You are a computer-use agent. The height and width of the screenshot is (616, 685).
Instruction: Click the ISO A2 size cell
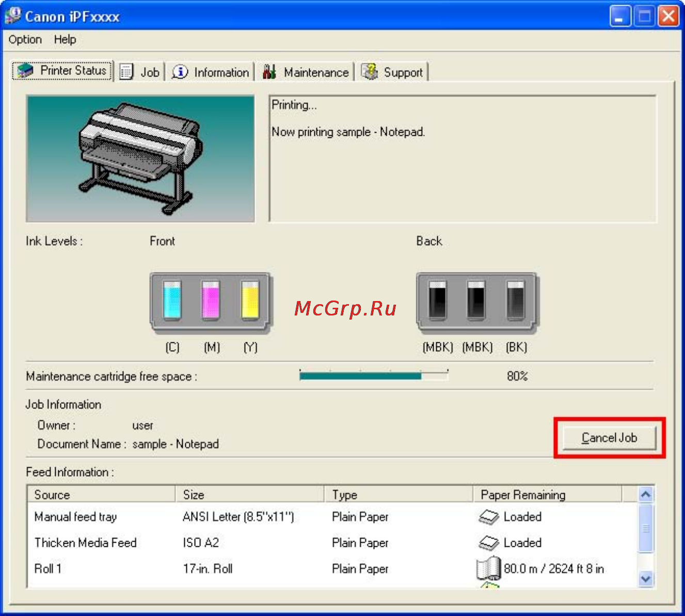201,543
